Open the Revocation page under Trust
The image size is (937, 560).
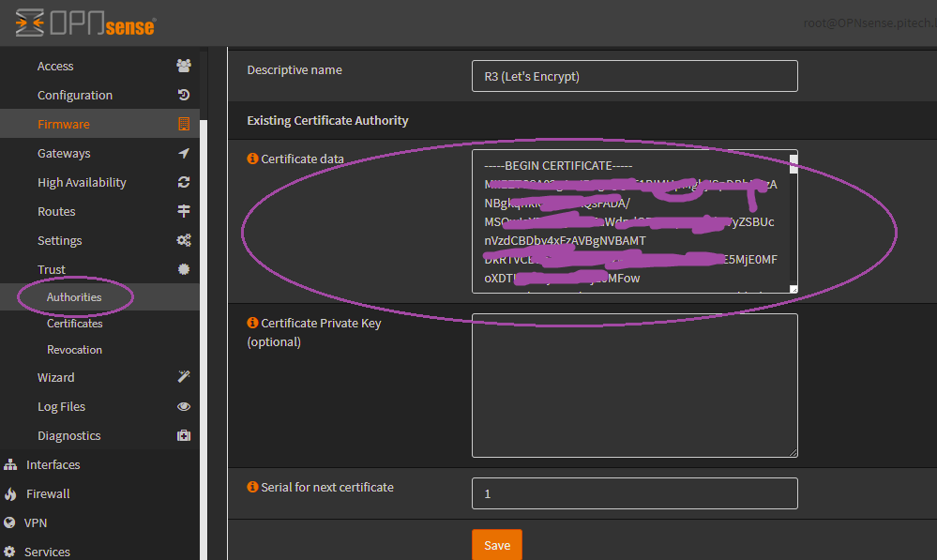point(75,350)
